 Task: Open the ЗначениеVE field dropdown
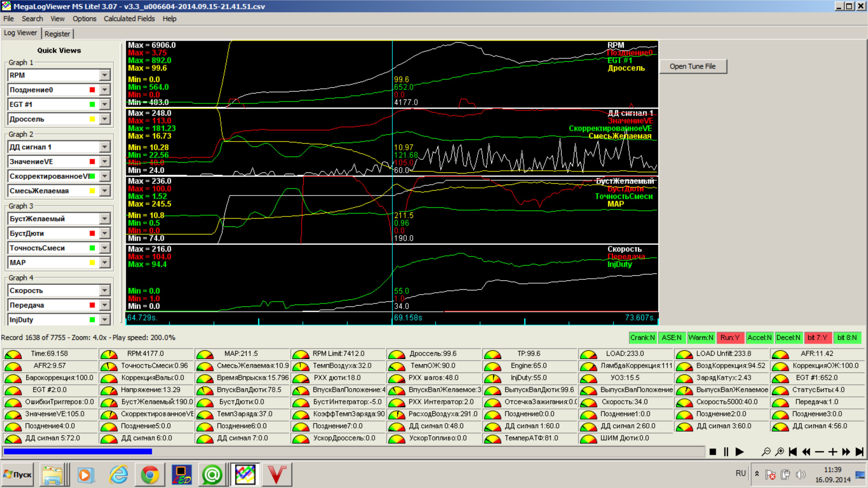pos(105,162)
